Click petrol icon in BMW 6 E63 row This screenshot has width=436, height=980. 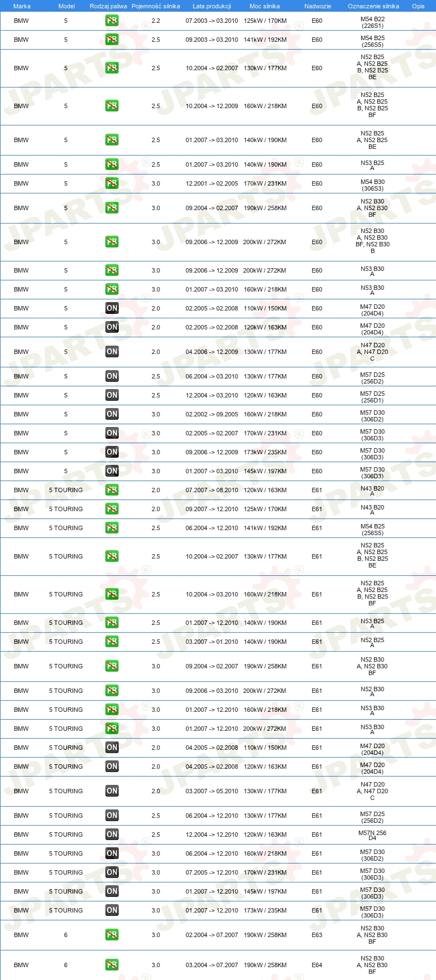[x=112, y=935]
